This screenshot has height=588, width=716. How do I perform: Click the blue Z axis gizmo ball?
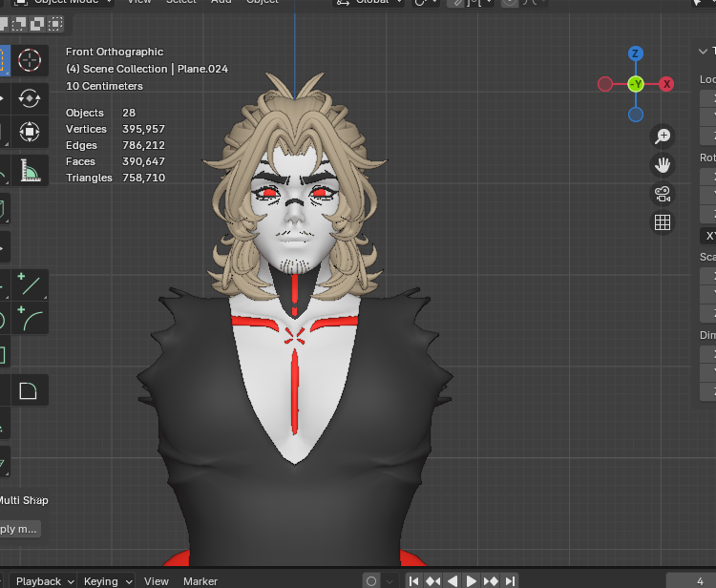pyautogui.click(x=636, y=53)
